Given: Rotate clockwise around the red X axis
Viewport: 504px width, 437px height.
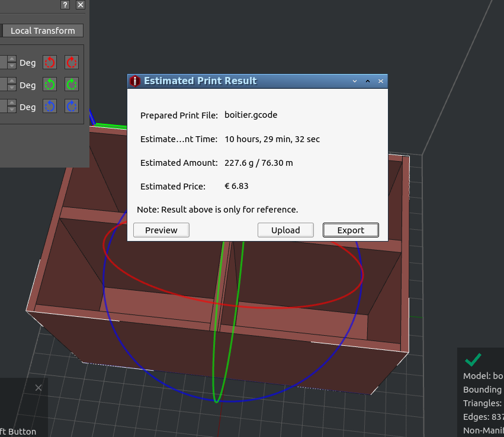Looking at the screenshot, I should 72,62.
